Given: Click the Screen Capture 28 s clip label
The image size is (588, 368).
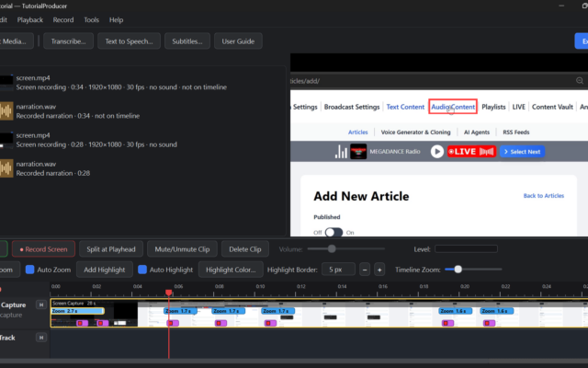Looking at the screenshot, I should [x=73, y=303].
